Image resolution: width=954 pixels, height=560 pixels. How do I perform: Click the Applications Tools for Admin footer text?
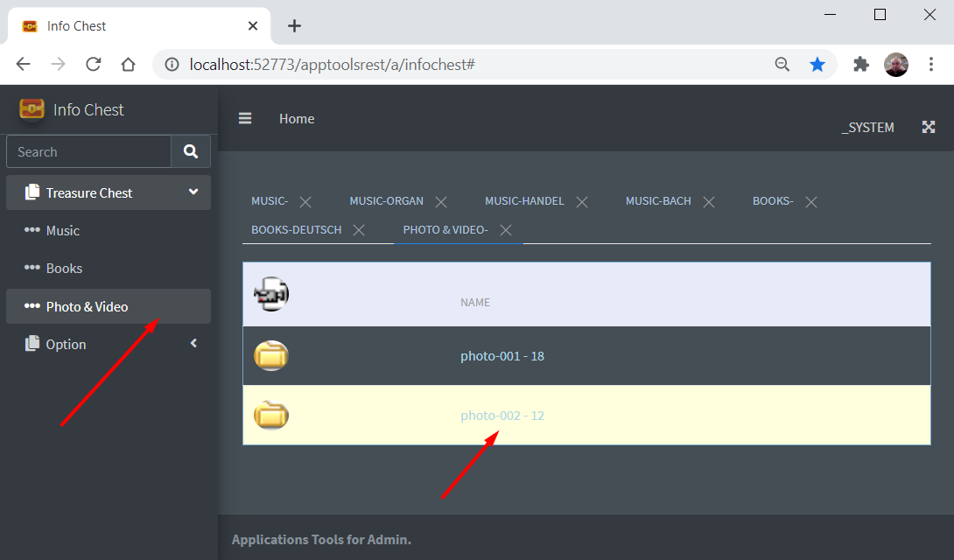(x=321, y=539)
